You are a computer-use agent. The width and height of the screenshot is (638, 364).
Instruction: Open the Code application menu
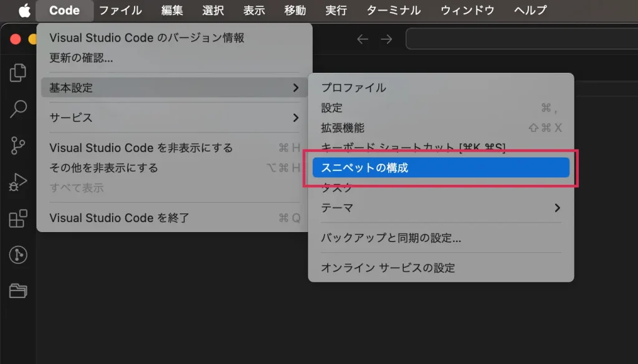(64, 10)
